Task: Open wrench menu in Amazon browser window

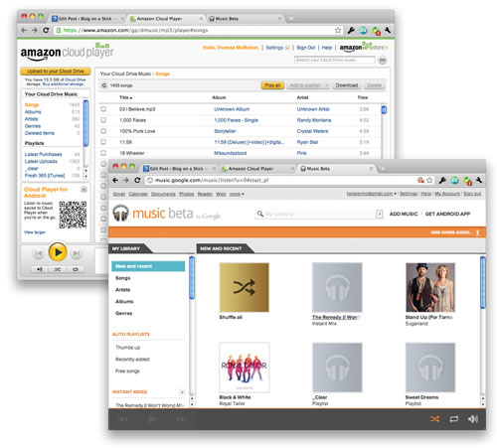Action: (388, 31)
